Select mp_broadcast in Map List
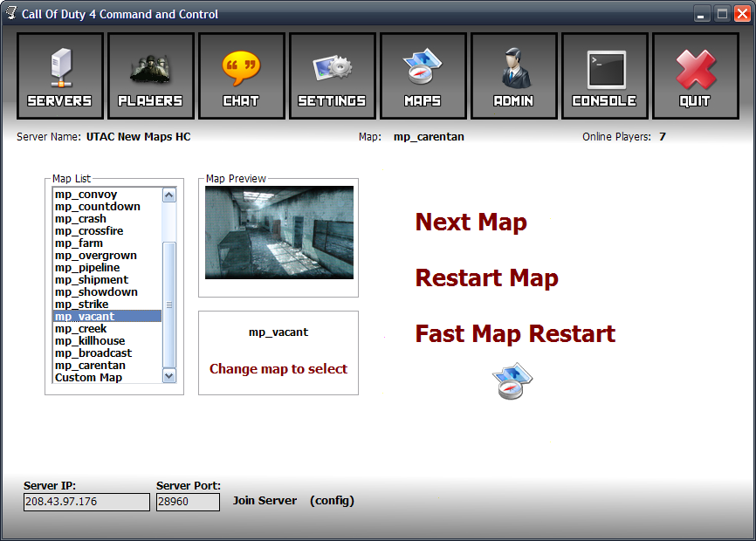The height and width of the screenshot is (541, 756). click(107, 353)
